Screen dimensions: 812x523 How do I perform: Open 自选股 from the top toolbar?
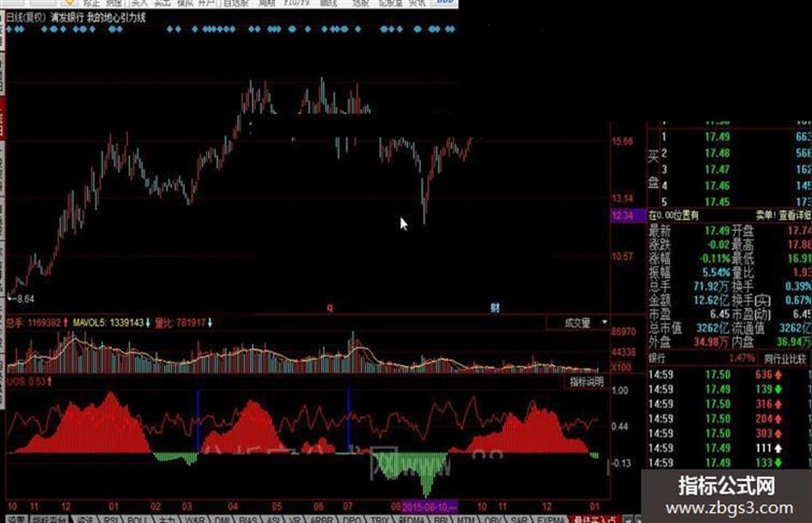coord(235,3)
